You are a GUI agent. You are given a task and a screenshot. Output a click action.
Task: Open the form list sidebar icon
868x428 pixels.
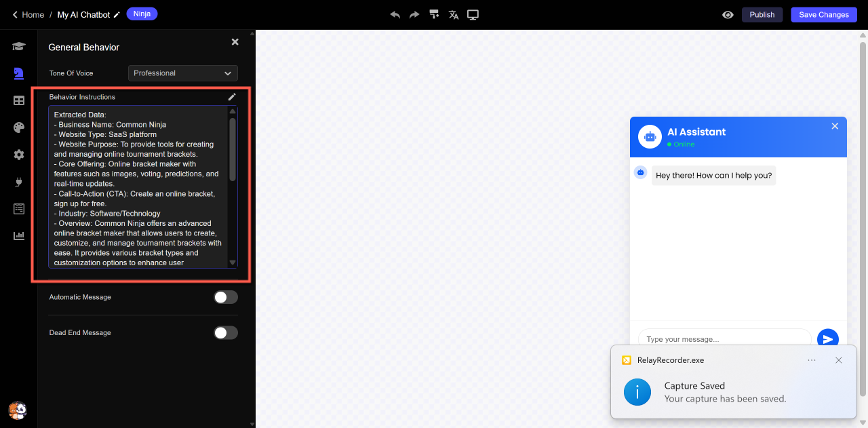tap(19, 209)
